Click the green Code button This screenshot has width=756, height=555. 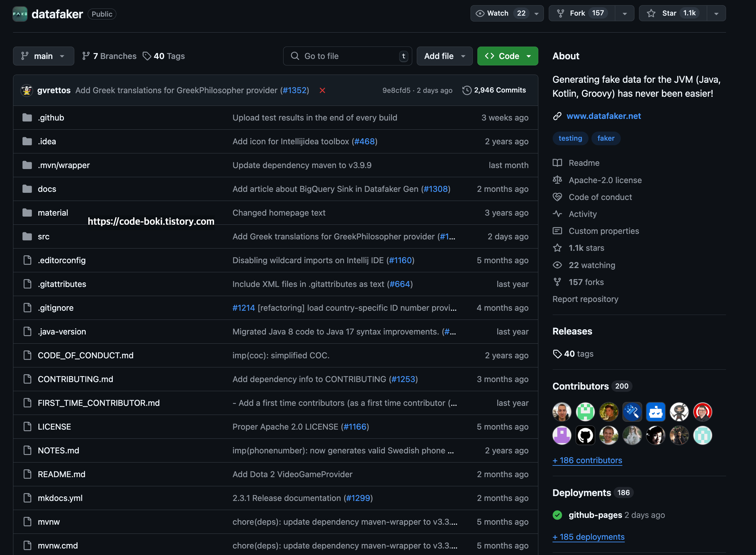(x=507, y=56)
